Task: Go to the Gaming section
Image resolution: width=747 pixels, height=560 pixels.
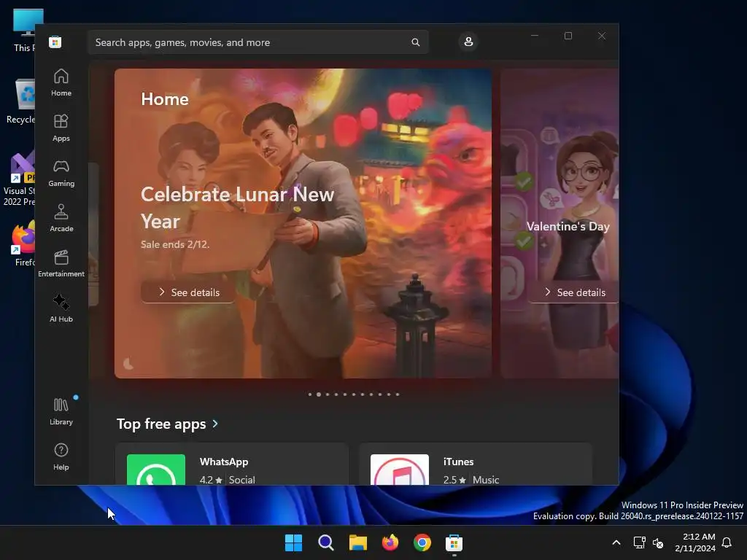Action: point(61,173)
